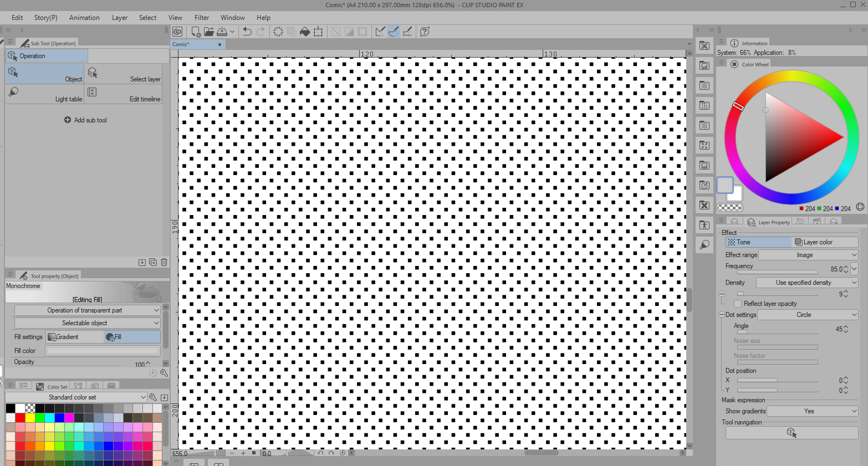The width and height of the screenshot is (868, 466).
Task: Click the import sub tool icon
Action: [142, 262]
